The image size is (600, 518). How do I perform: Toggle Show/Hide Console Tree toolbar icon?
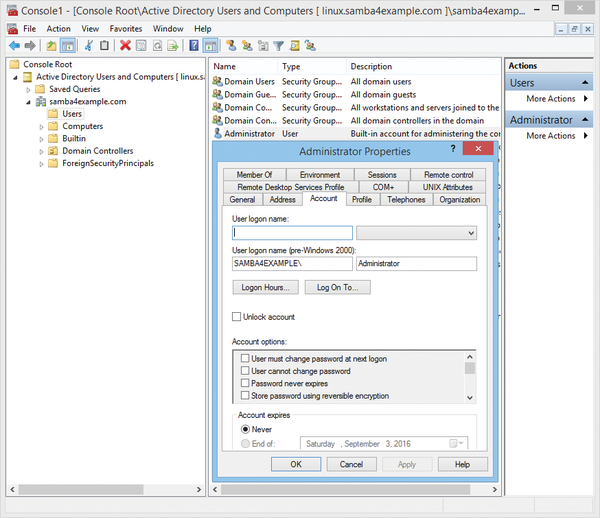click(x=68, y=46)
